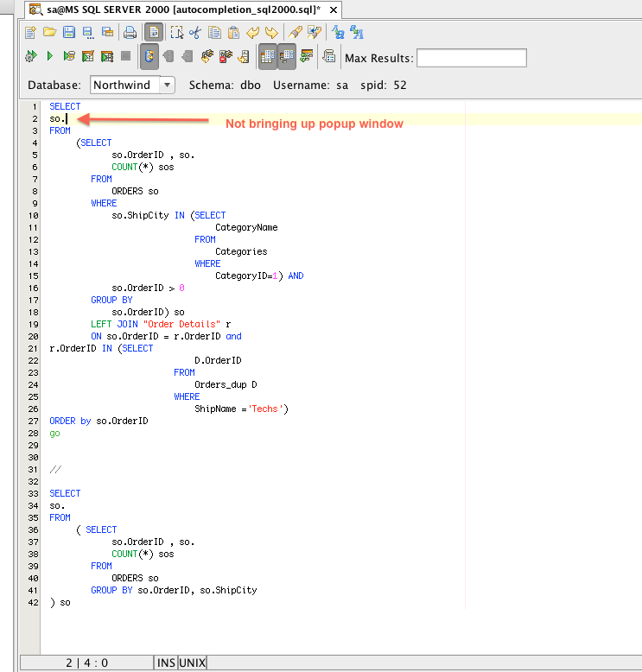This screenshot has width=642, height=672.
Task: Execute the script with the gear-arrows icon
Action: point(31,56)
